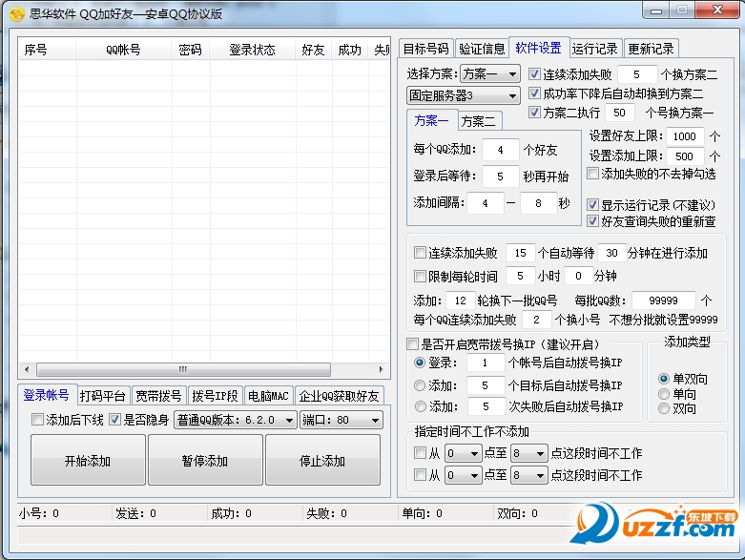
Task: Open second row's 从 start hour dropdown
Action: (464, 475)
